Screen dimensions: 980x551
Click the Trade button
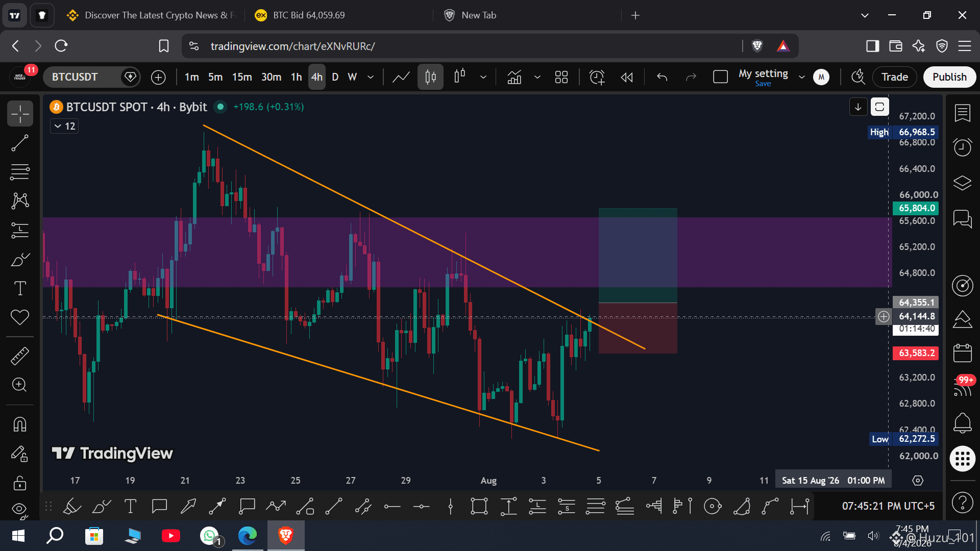tap(895, 77)
